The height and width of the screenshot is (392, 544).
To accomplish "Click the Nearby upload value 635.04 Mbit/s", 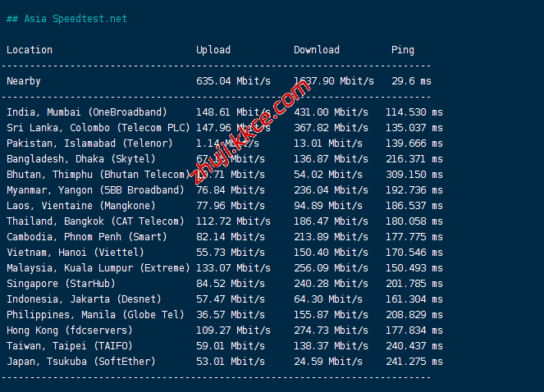I will tap(233, 81).
